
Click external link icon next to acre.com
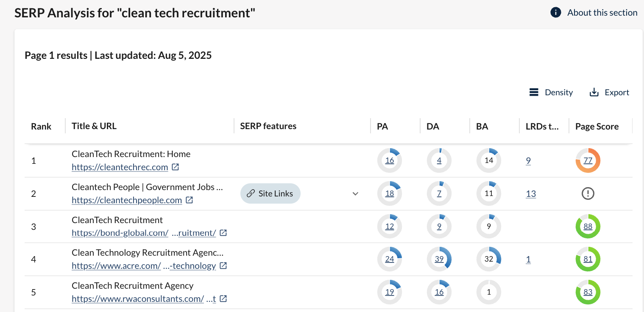point(223,266)
